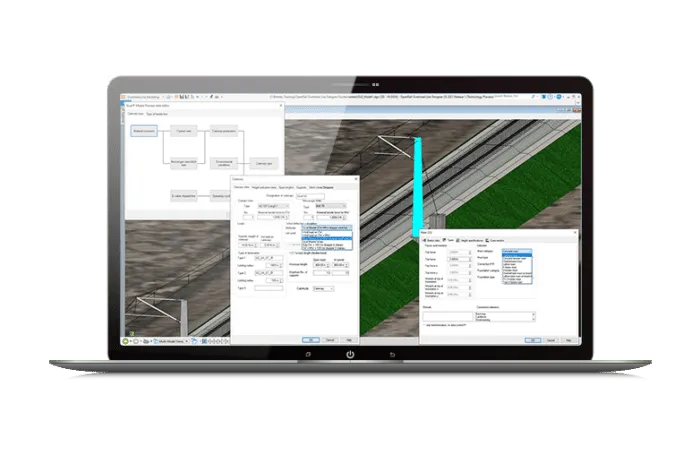Click the Environmental conditions flowchart box
Image resolution: width=700 pixels, height=455 pixels.
(222, 162)
